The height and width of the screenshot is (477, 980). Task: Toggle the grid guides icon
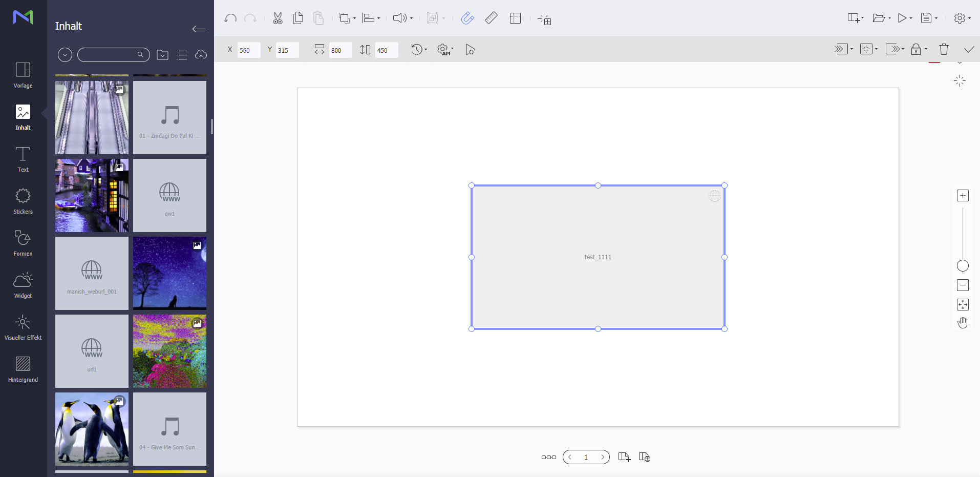pos(515,18)
